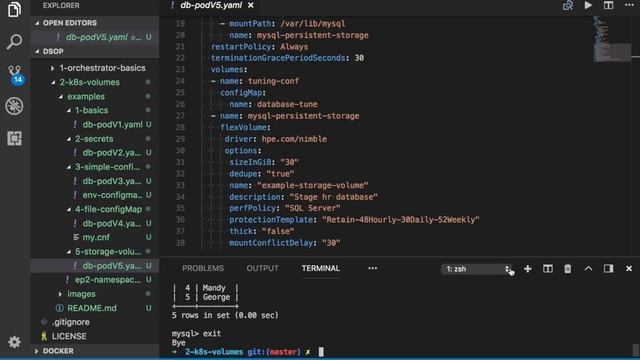Click the flexVolume key on line 28
Image resolution: width=640 pixels, height=360 pixels.
click(243, 127)
